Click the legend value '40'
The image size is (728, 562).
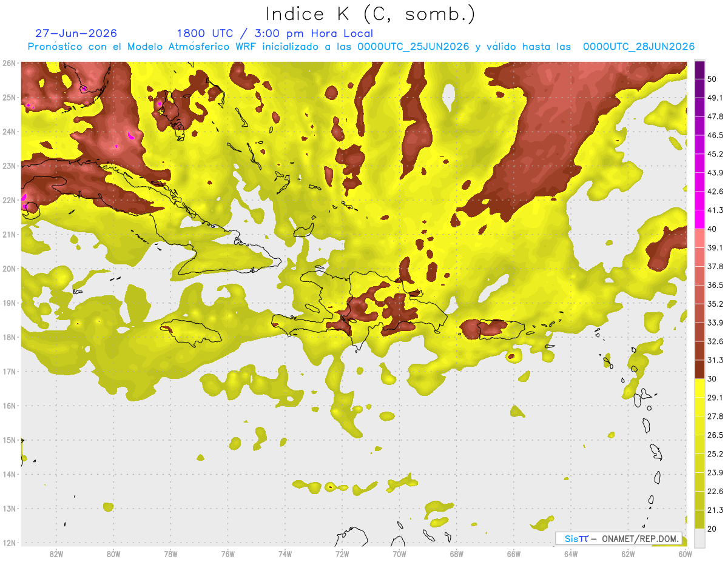coord(712,229)
